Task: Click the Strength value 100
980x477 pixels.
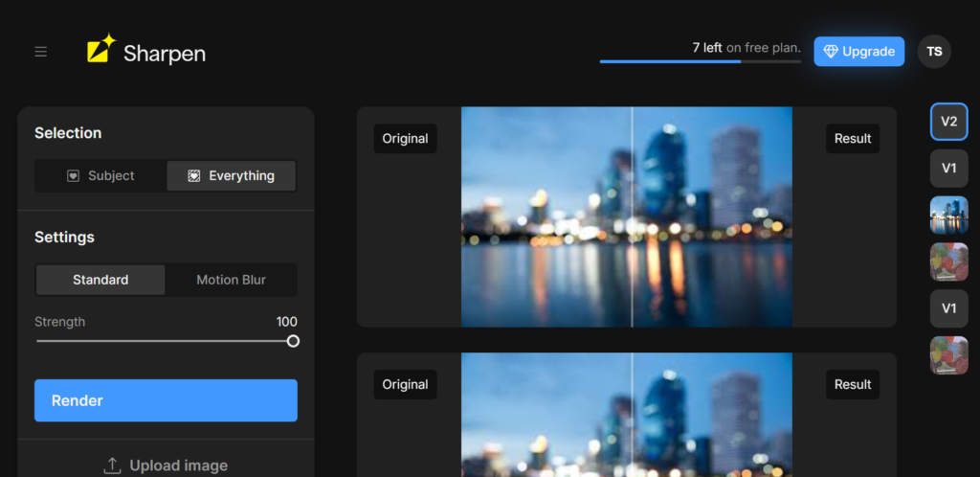Action: click(287, 322)
